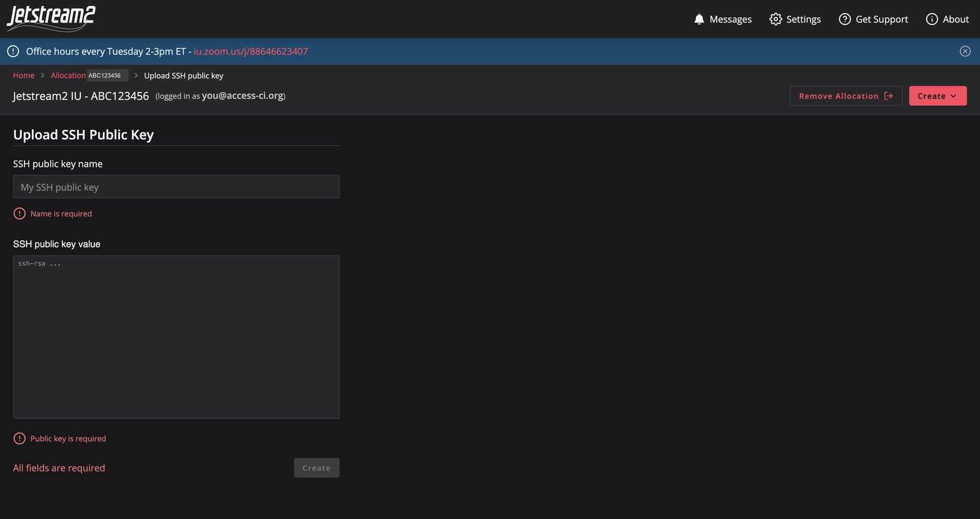This screenshot has width=980, height=519.
Task: Click the 'Public key is required' error text
Action: [68, 439]
